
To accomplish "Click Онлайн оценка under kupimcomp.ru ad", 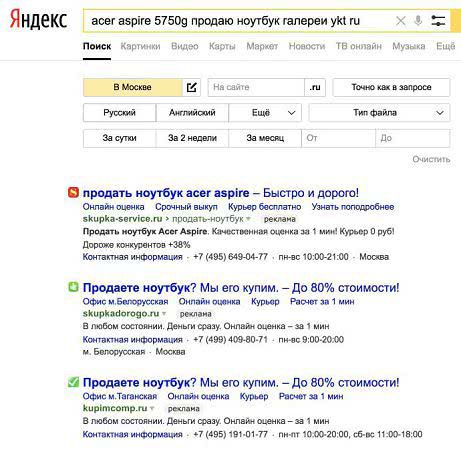I will click(x=198, y=396).
